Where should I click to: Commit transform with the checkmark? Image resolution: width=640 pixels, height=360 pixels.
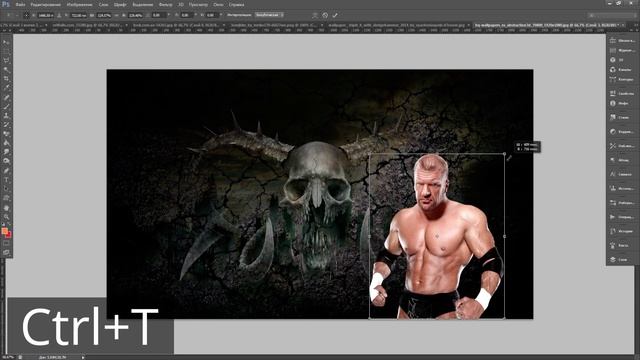(x=335, y=15)
